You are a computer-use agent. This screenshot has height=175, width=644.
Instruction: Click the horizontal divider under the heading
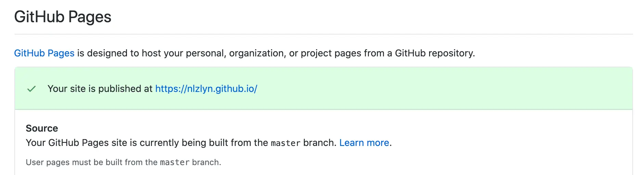pos(323,34)
